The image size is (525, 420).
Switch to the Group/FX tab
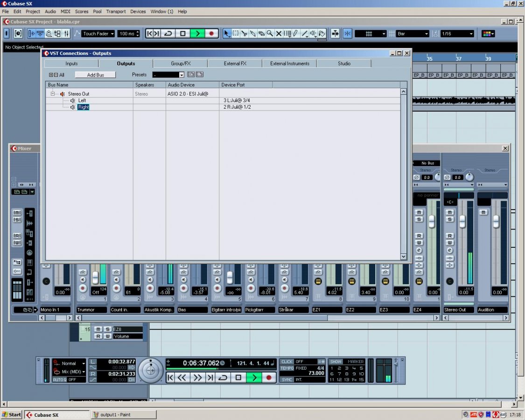click(181, 63)
